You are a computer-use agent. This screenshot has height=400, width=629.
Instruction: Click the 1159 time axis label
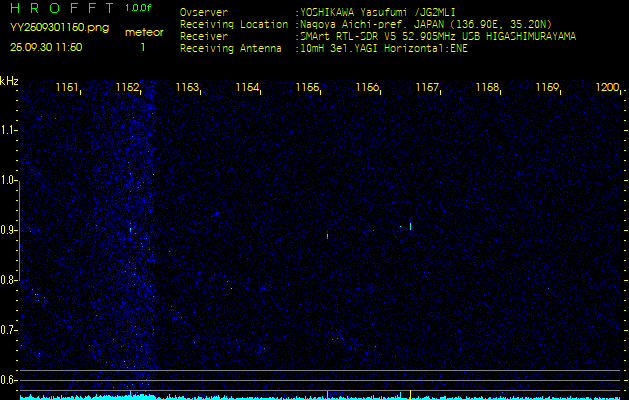[548, 87]
